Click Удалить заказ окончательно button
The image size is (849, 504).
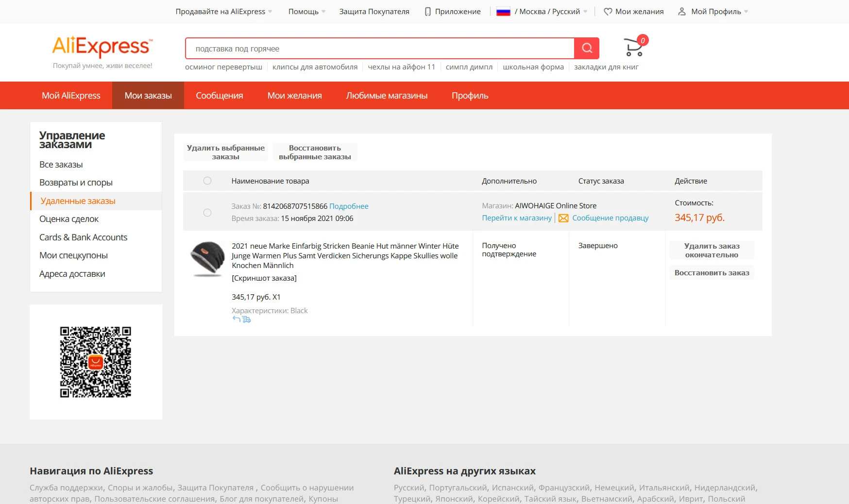712,250
